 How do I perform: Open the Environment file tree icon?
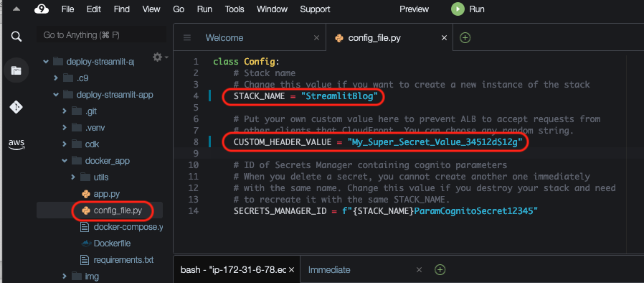pos(16,70)
